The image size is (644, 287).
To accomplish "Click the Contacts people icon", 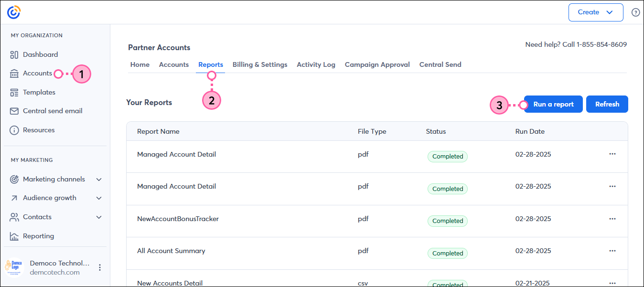I will (14, 217).
